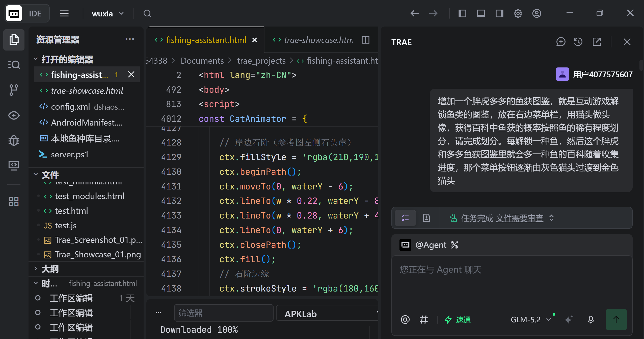644x339 pixels.
Task: Open the wuxia project dropdown
Action: pyautogui.click(x=108, y=14)
